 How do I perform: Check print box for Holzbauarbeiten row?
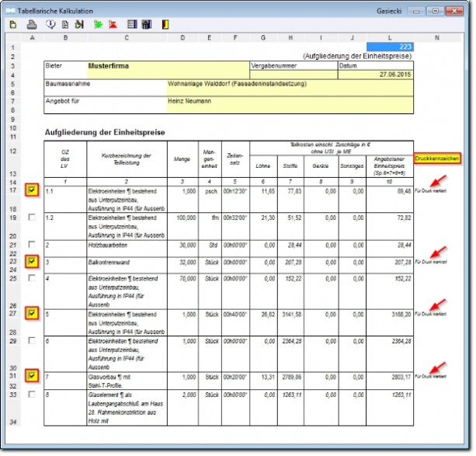pos(32,245)
